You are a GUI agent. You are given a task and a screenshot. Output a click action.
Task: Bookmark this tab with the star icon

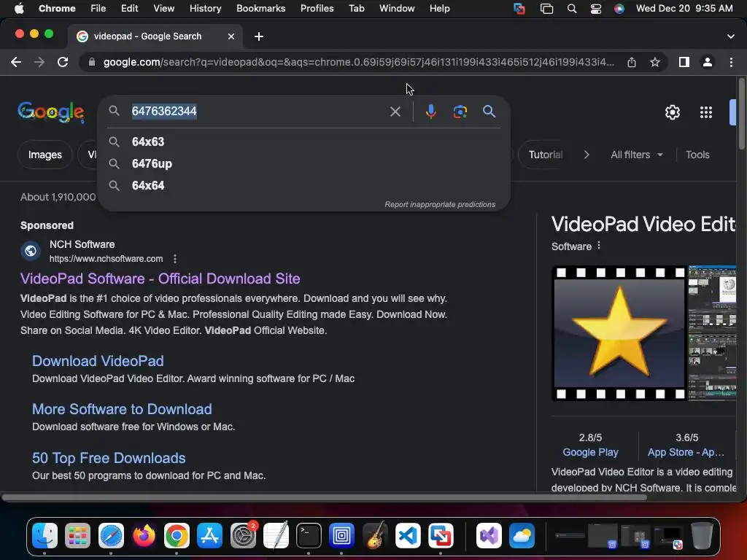(x=655, y=63)
